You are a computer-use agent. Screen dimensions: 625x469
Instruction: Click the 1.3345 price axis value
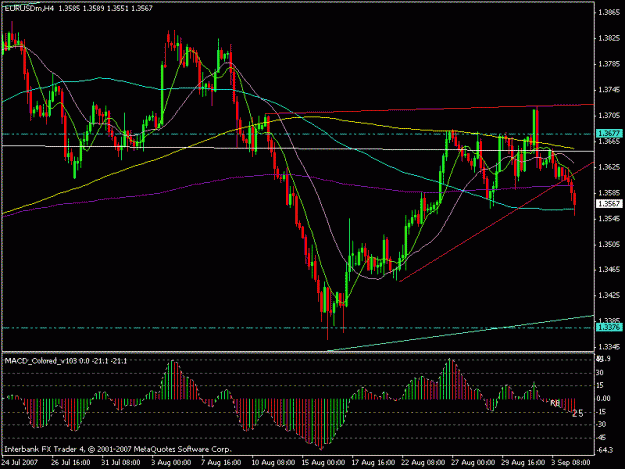click(x=609, y=347)
